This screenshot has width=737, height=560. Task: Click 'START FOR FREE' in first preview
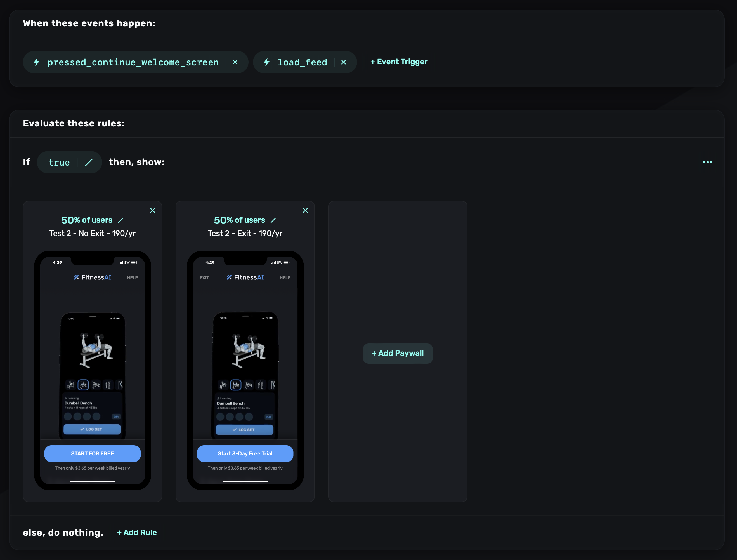click(92, 454)
